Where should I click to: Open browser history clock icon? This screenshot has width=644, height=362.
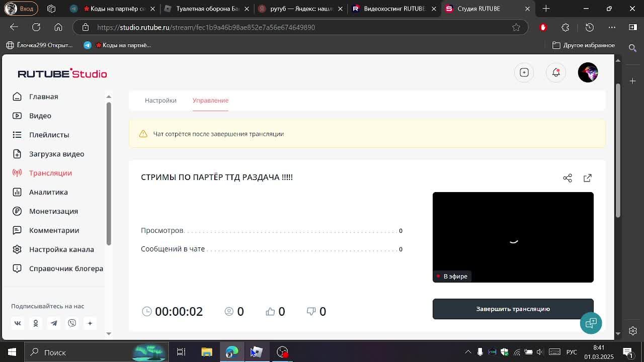point(590,27)
